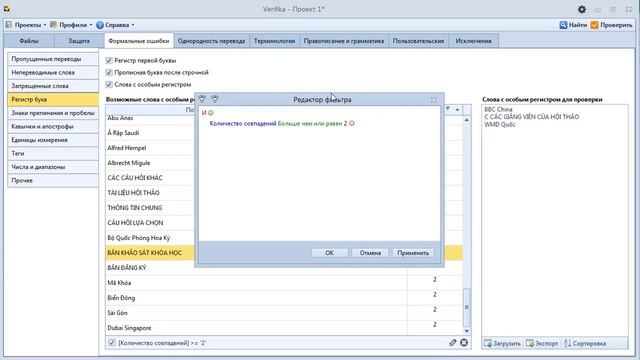Click the Найти search icon
The width and height of the screenshot is (640, 360).
tap(563, 25)
